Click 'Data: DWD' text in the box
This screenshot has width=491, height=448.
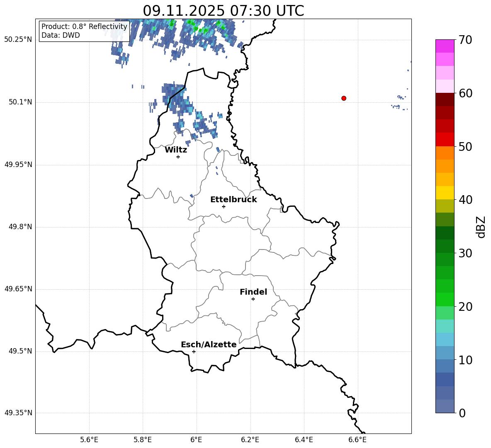point(61,35)
